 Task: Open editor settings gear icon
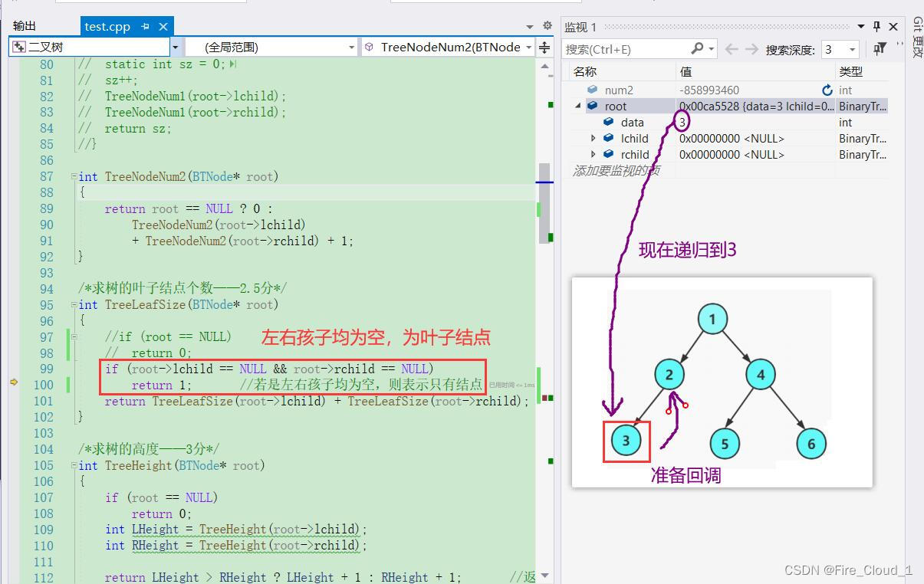(547, 26)
